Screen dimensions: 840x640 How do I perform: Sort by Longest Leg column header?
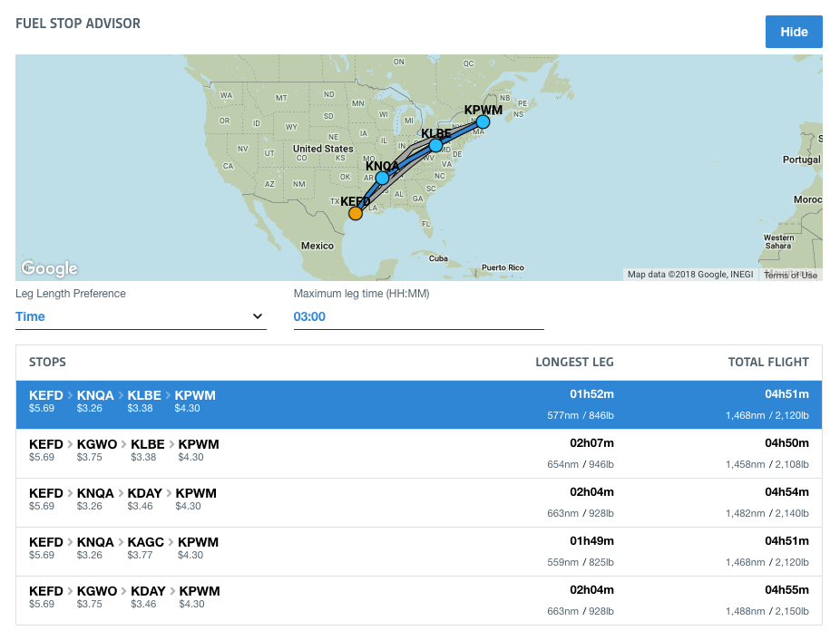tap(573, 362)
